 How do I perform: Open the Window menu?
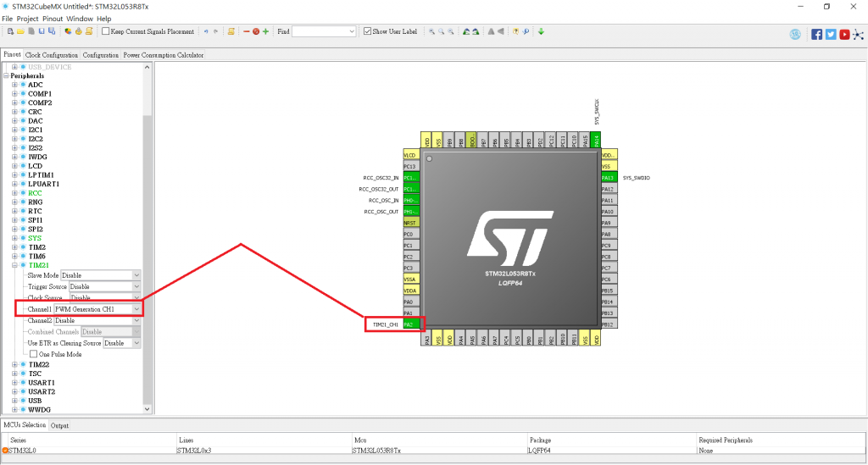coord(80,19)
